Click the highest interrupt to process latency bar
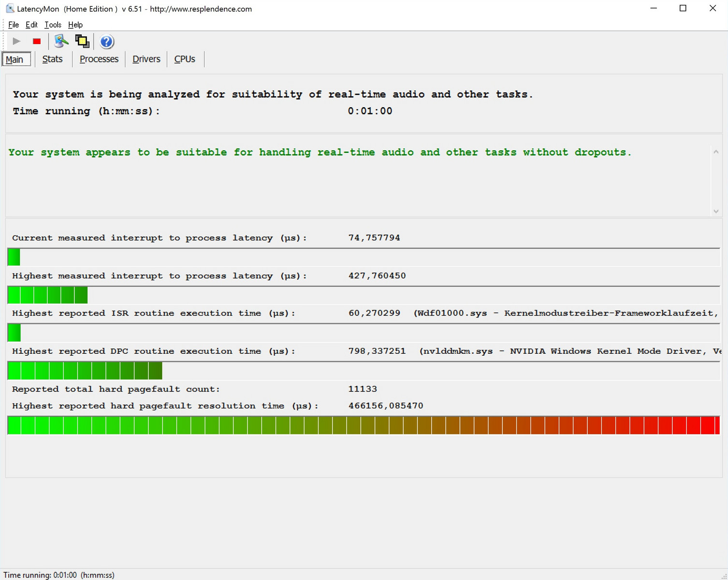The image size is (728, 580). (364, 295)
